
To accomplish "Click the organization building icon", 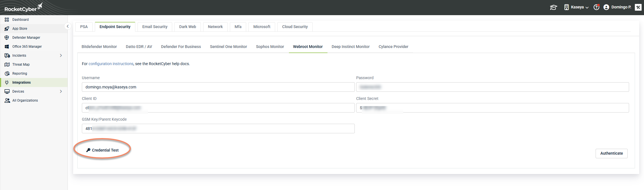I will (567, 7).
